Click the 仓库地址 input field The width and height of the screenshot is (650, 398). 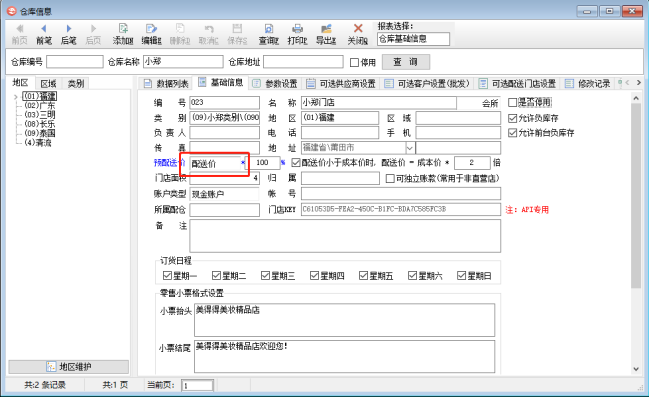pos(303,62)
